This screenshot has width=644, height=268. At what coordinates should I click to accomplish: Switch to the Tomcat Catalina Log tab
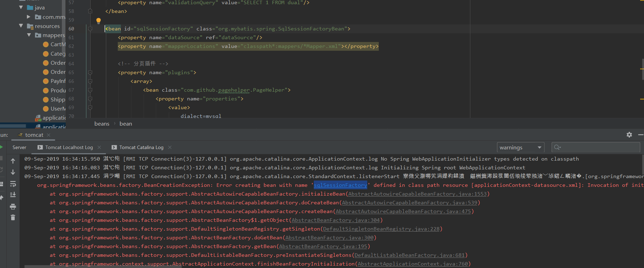141,147
